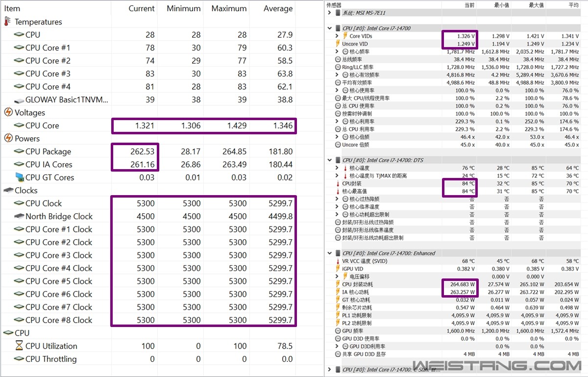The width and height of the screenshot is (588, 377).
Task: Click the Powers section lightning icon
Action: (x=8, y=138)
